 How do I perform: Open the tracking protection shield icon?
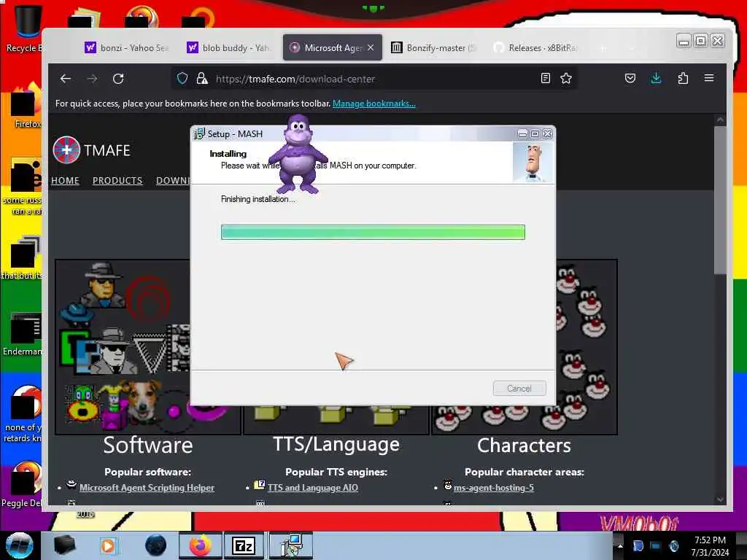click(x=182, y=79)
